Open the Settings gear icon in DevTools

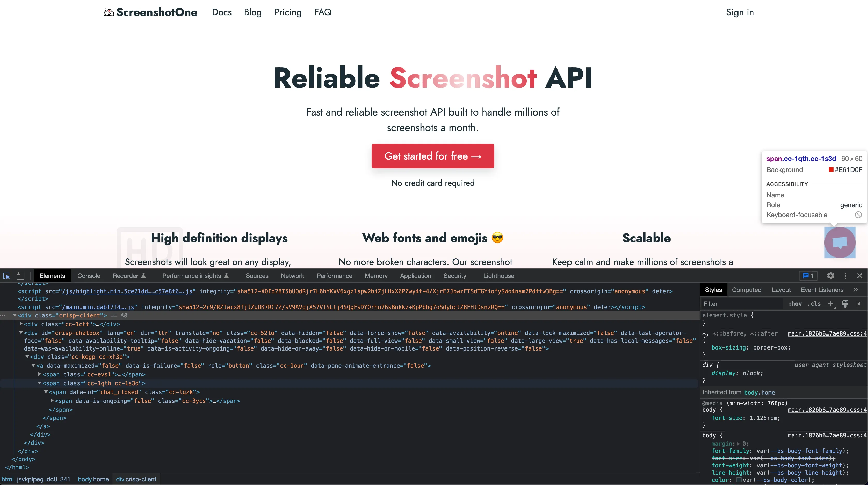pyautogui.click(x=830, y=276)
